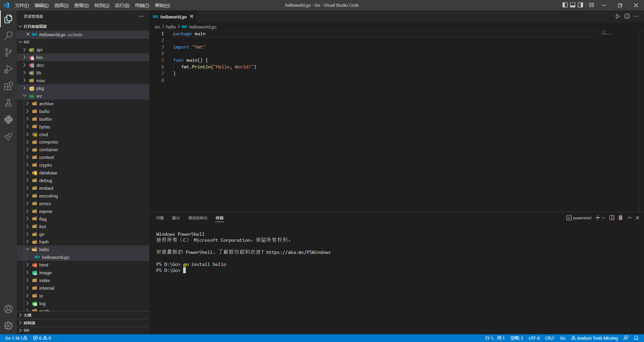Delete the terminal with trash icon

tap(621, 218)
